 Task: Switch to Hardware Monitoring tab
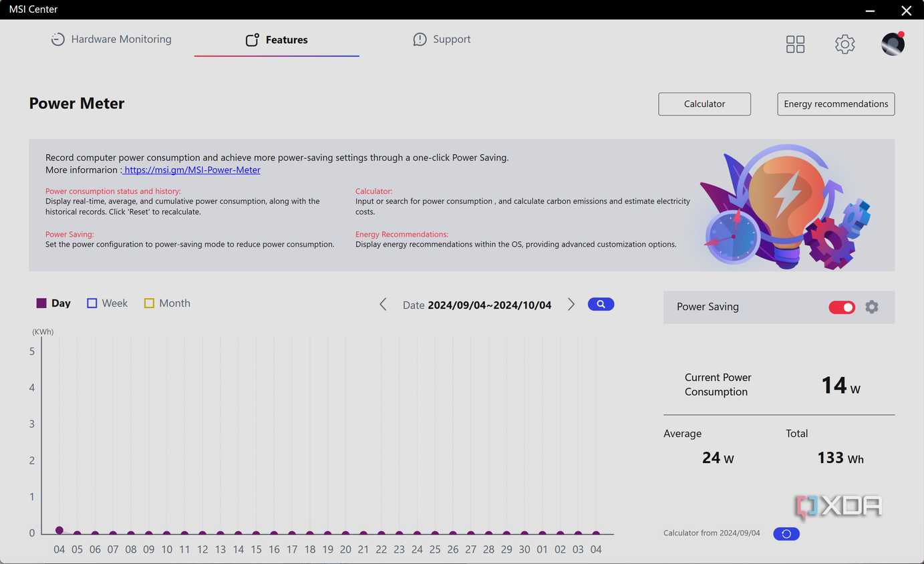click(112, 39)
